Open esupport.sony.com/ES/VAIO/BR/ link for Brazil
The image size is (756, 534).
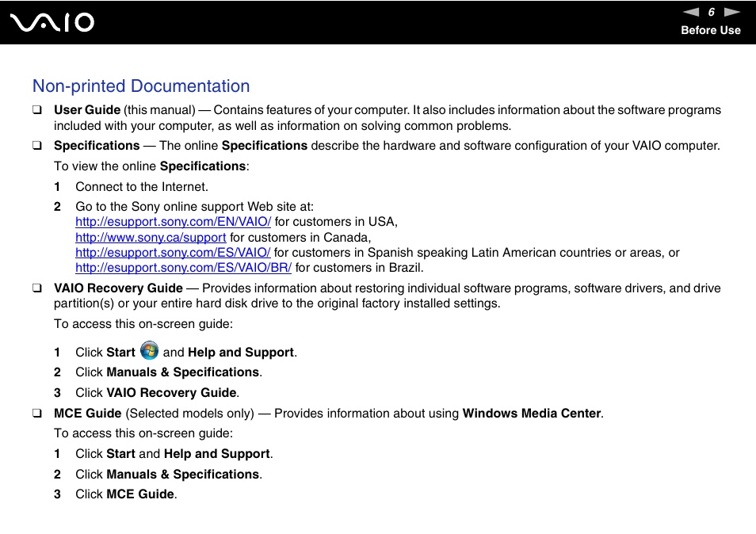pos(183,268)
